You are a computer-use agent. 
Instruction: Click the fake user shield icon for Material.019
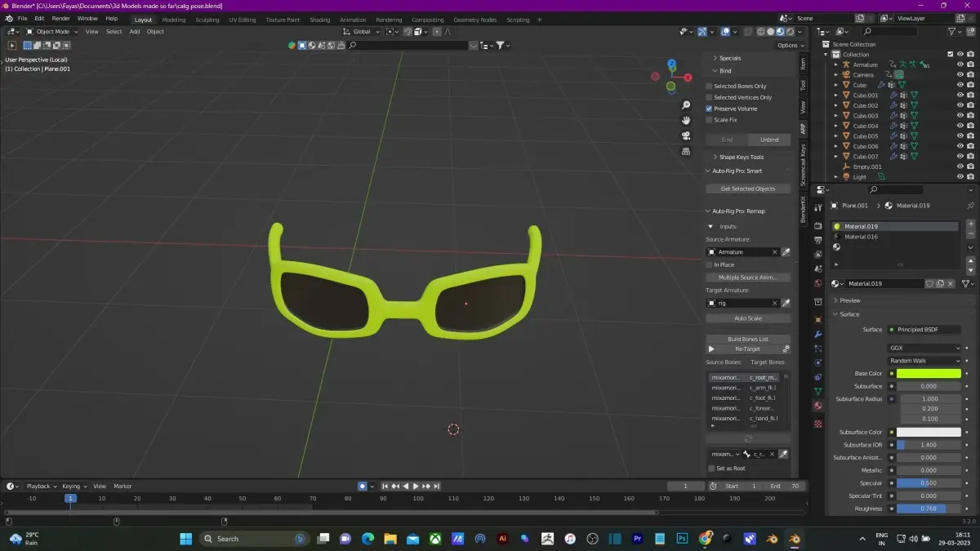[929, 283]
